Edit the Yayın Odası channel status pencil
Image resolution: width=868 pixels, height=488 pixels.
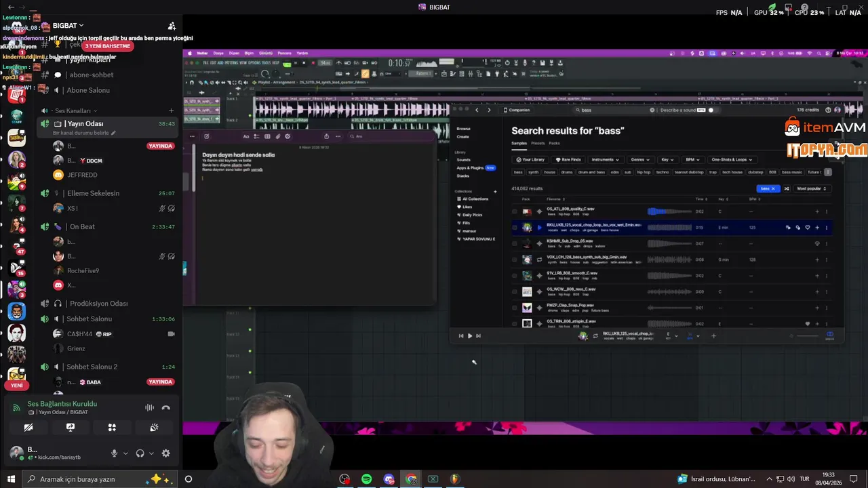coord(113,133)
